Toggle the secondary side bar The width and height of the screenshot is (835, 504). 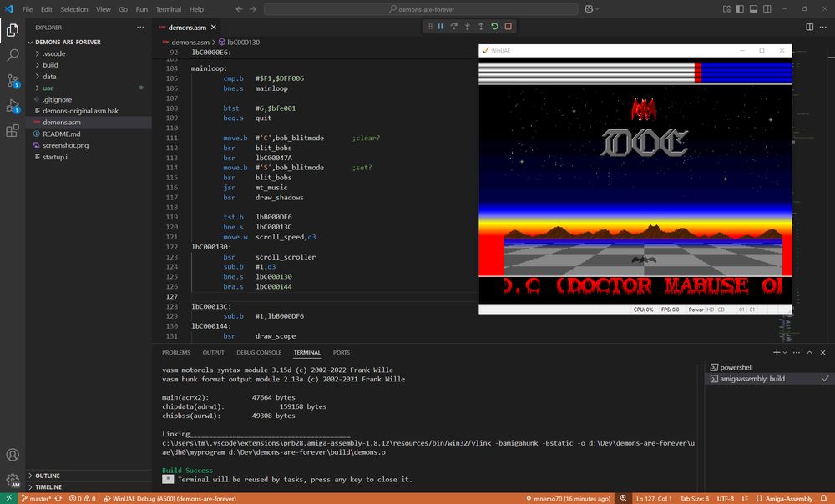coord(767,9)
